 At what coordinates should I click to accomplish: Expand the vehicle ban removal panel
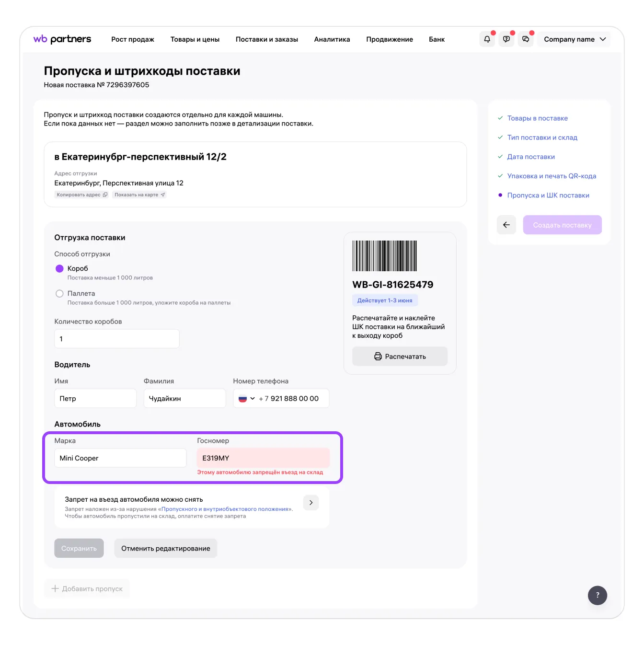311,503
